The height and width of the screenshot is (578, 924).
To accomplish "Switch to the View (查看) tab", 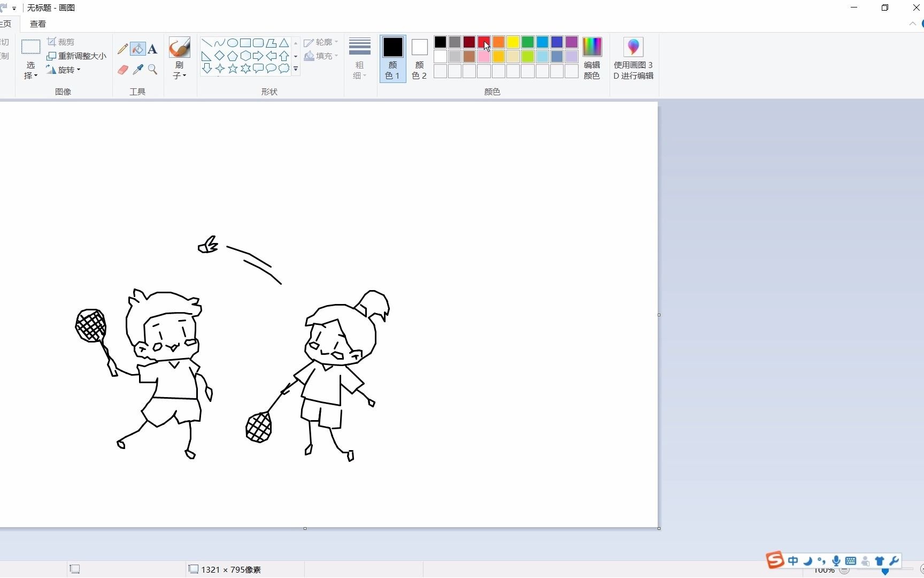I will pos(38,24).
